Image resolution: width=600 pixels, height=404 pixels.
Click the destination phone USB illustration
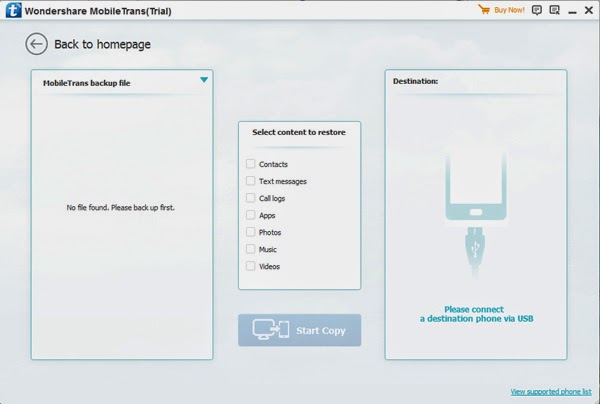(476, 214)
